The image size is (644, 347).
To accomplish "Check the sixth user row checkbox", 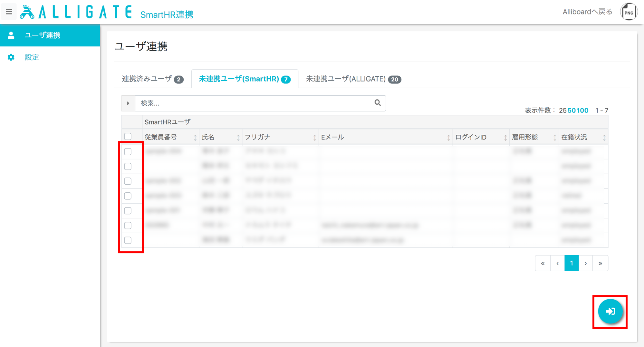I will click(x=128, y=226).
